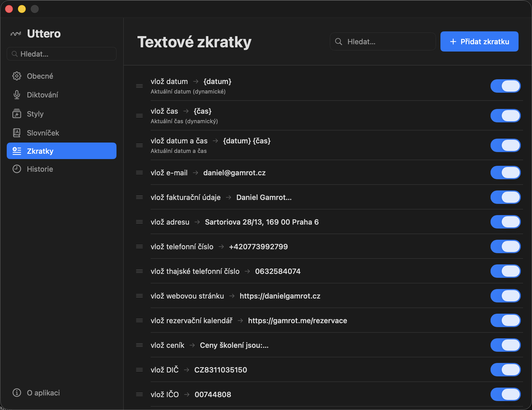
Task: Switch off vlož telefonní číslo shortcut
Action: pyautogui.click(x=505, y=246)
